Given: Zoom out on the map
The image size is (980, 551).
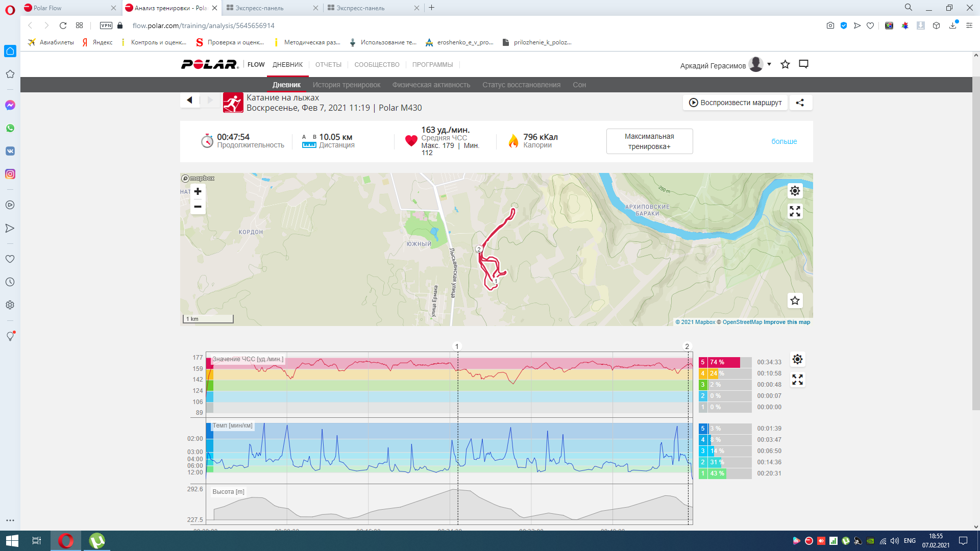Looking at the screenshot, I should coord(198,207).
